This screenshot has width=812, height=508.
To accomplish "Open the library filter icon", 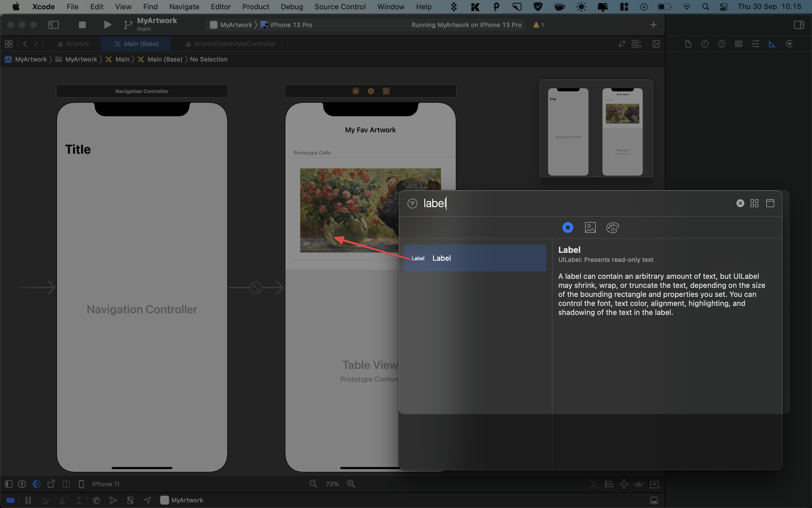I will tap(412, 203).
